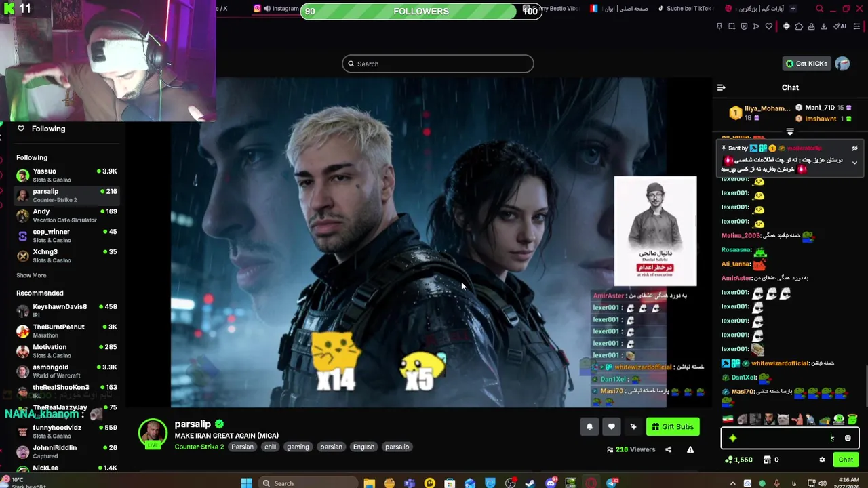Switch to the Instagram browser tab
Image resolution: width=868 pixels, height=488 pixels.
click(x=277, y=8)
